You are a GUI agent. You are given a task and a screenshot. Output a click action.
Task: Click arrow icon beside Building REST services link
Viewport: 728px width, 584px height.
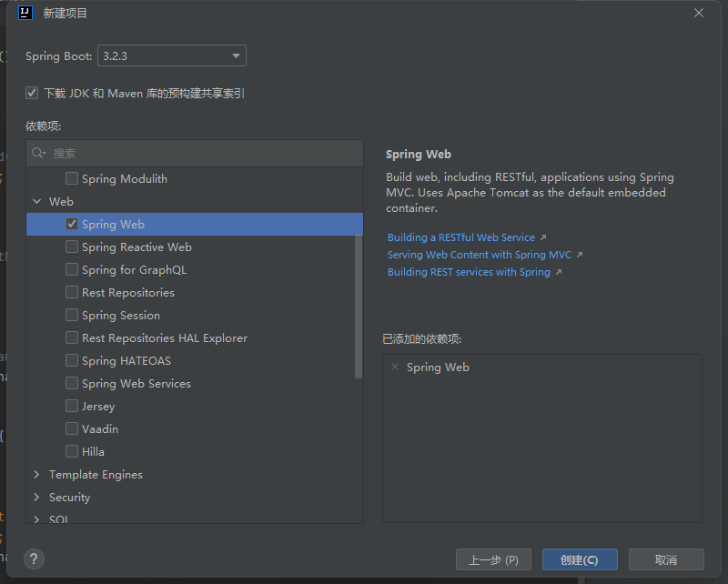(x=559, y=272)
